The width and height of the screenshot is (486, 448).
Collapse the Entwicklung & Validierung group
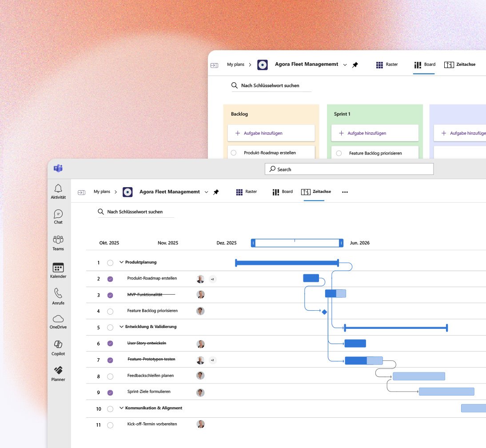(x=121, y=327)
